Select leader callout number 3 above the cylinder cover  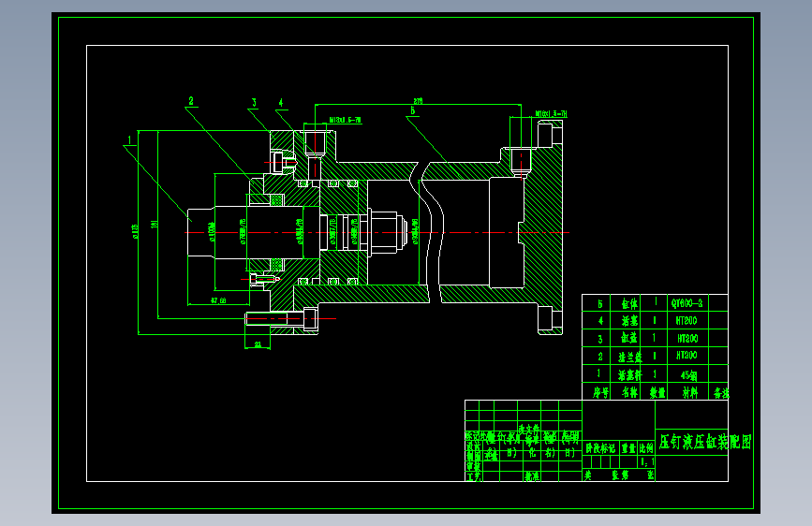click(x=254, y=103)
